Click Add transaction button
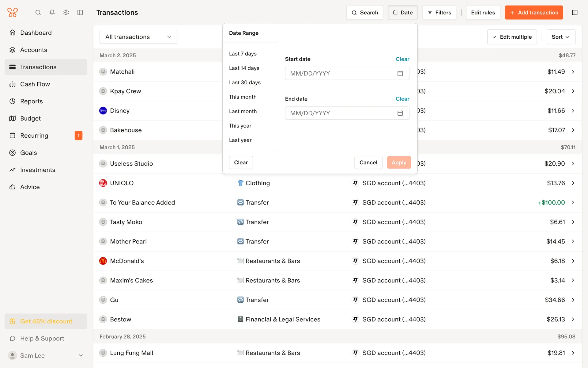Screen dimensions: 588x368 tap(534, 13)
